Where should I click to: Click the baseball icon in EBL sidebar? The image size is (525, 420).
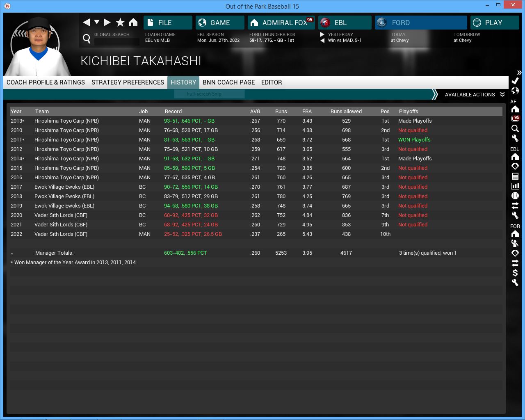[515, 196]
